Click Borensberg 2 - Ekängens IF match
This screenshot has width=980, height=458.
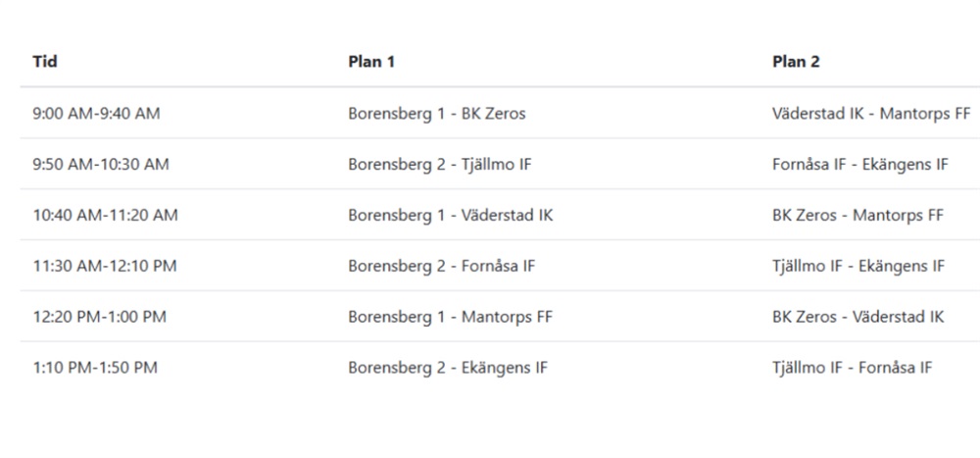[x=448, y=368]
